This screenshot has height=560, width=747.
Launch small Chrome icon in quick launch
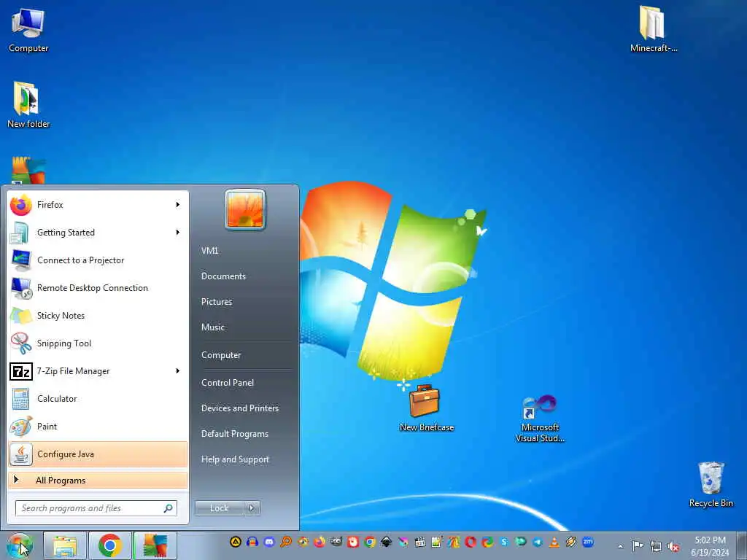pos(370,542)
